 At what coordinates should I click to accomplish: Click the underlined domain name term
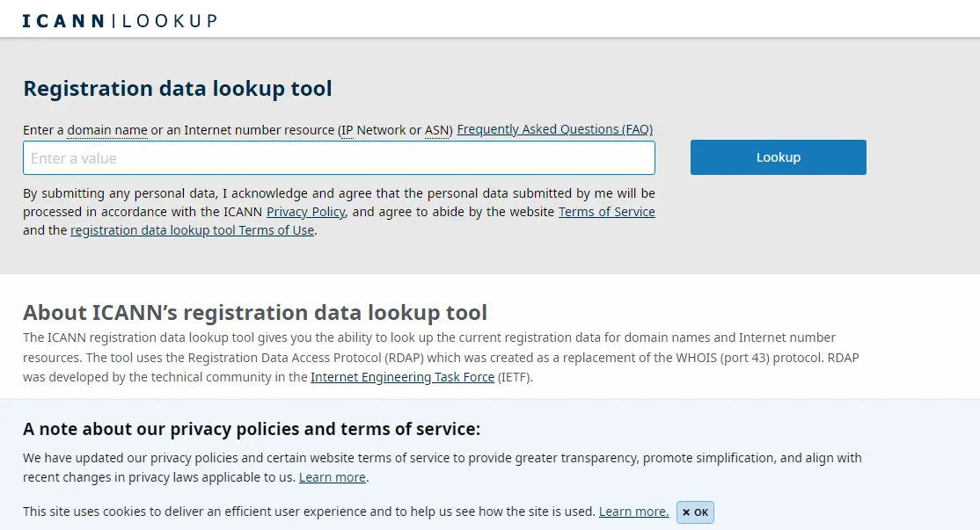(107, 130)
